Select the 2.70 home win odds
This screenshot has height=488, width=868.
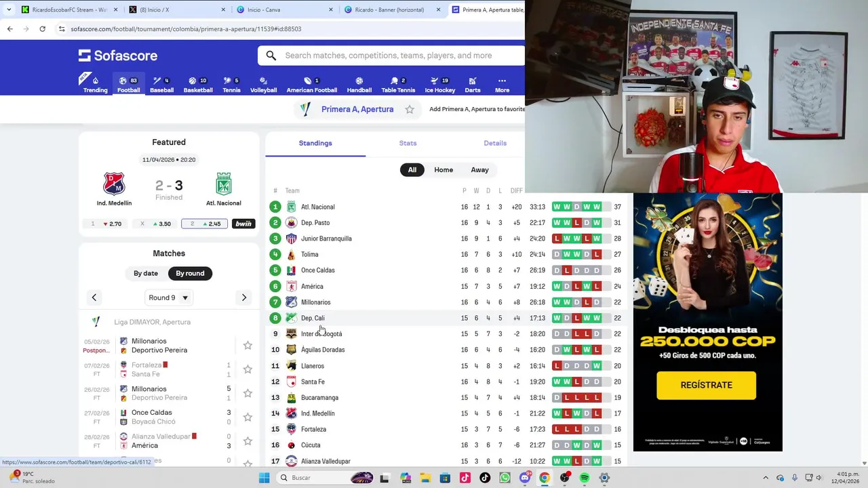106,224
